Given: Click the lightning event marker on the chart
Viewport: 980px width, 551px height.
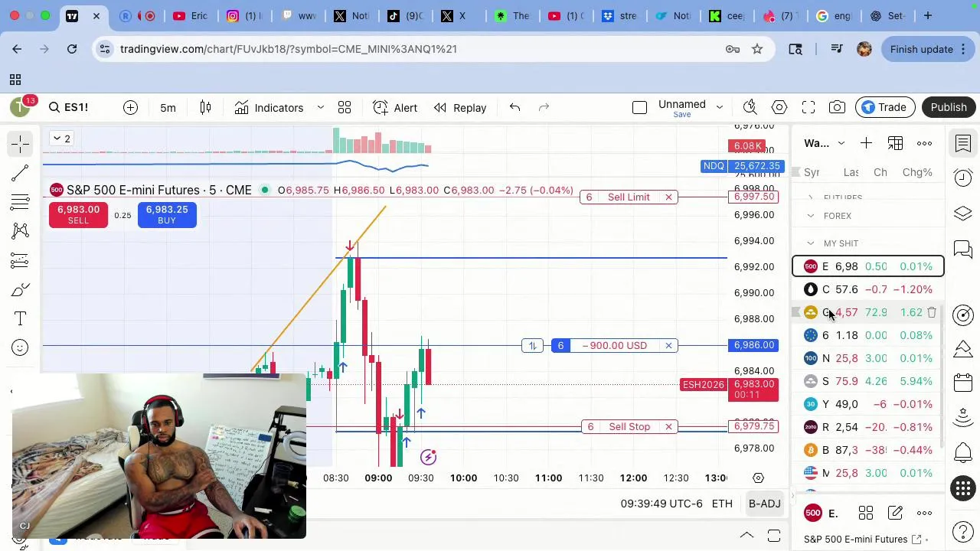Looking at the screenshot, I should pos(428,458).
